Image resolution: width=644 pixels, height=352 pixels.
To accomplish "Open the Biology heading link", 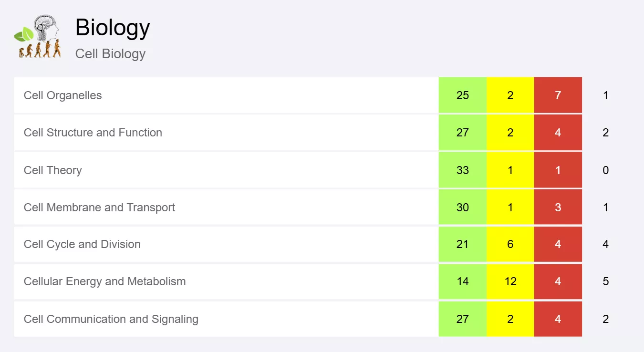I will pyautogui.click(x=113, y=27).
